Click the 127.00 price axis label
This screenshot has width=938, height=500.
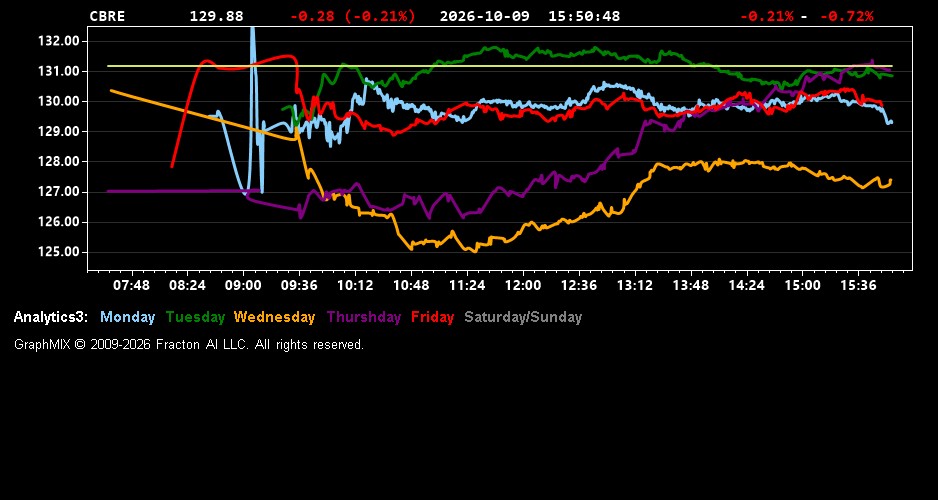click(x=58, y=192)
